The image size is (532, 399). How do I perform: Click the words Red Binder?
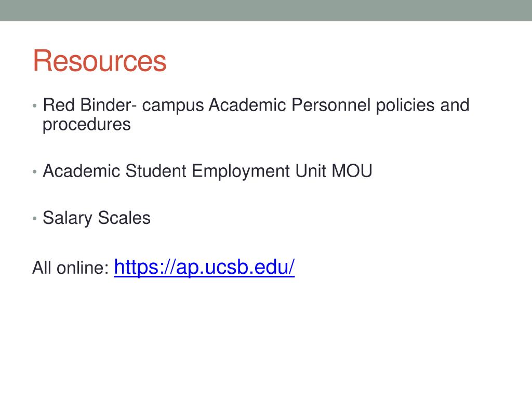pyautogui.click(x=87, y=105)
